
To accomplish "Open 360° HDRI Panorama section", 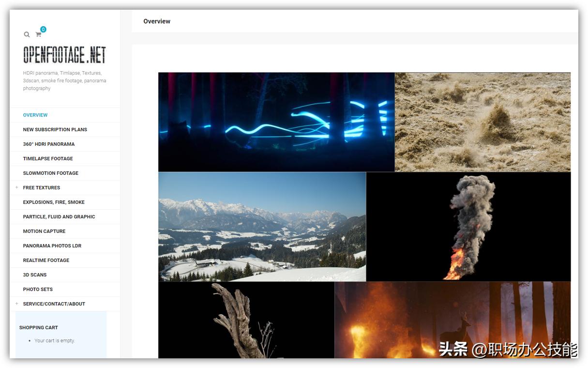I will coord(49,144).
